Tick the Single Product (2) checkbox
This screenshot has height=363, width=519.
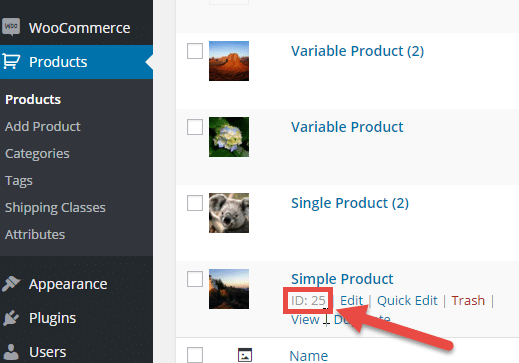(x=195, y=203)
